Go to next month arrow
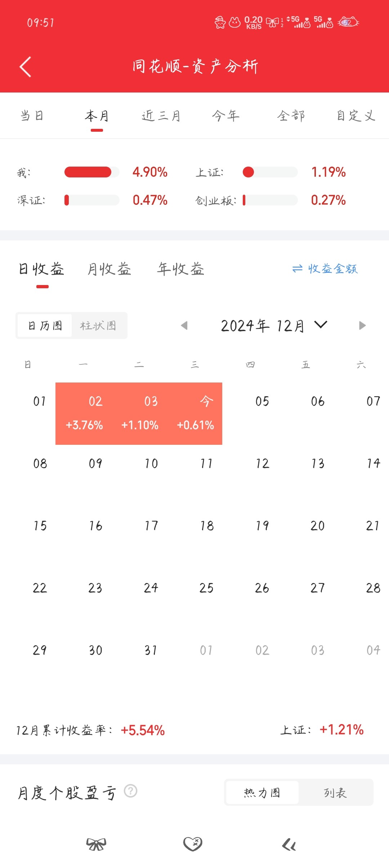389x868 pixels. point(362,326)
